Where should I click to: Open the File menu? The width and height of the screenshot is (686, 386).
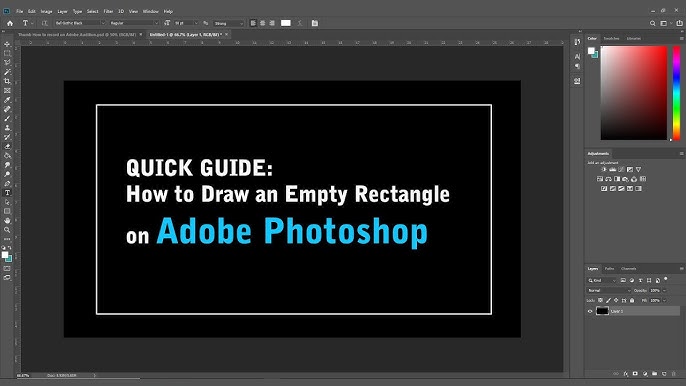pos(19,11)
